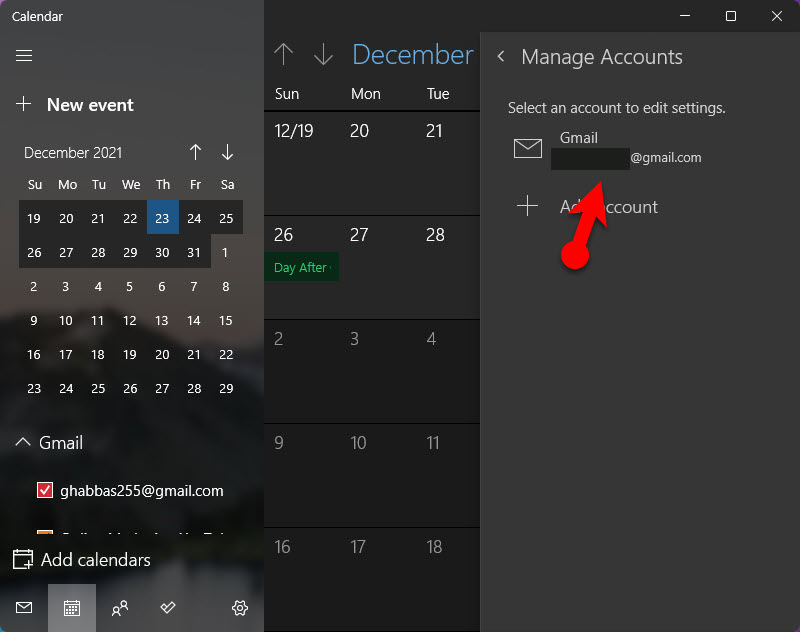Maximize the Calendar window
The image size is (800, 632).
tap(731, 16)
